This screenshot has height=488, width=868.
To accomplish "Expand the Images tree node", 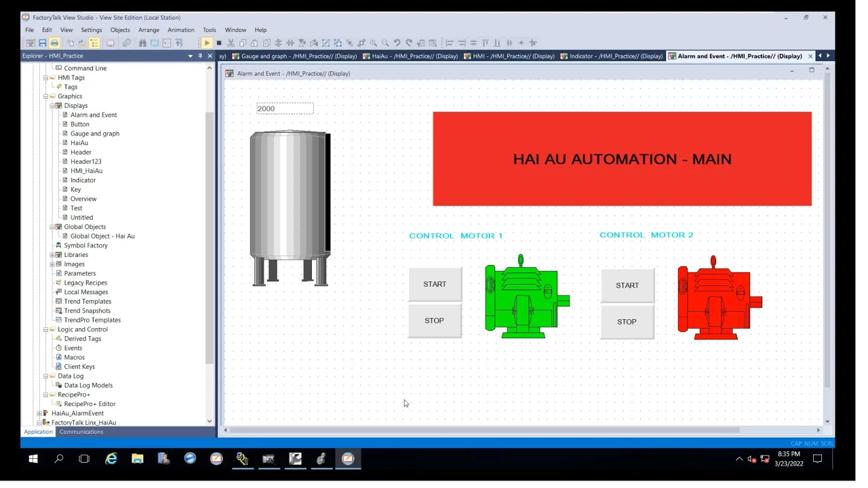I will [52, 264].
